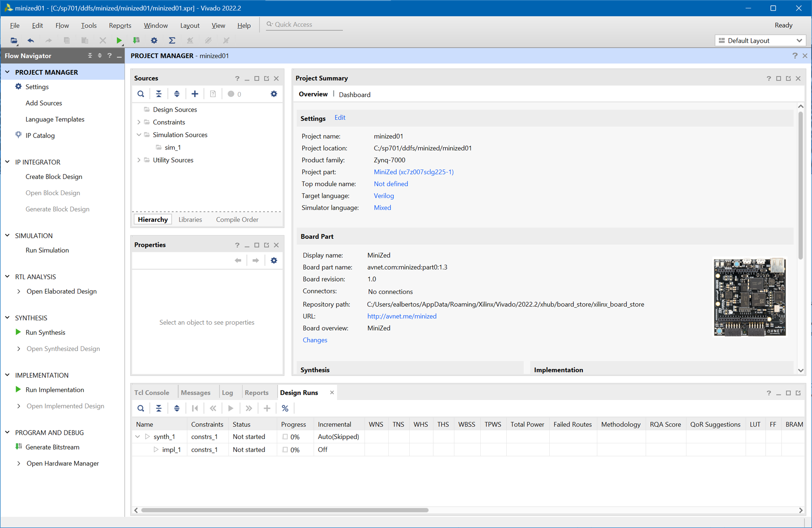The width and height of the screenshot is (812, 528).
Task: Toggle the impl_1 progress checkbox
Action: 285,450
